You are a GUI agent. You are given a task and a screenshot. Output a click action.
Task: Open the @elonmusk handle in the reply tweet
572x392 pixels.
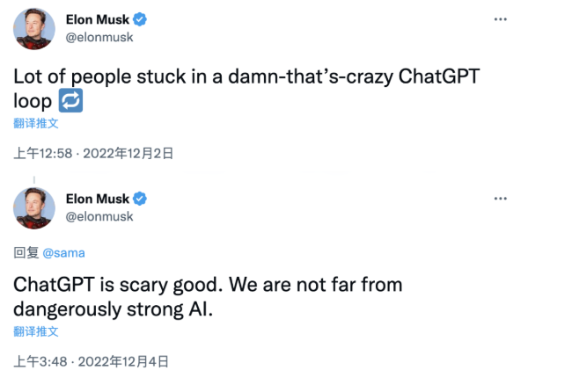(x=99, y=216)
